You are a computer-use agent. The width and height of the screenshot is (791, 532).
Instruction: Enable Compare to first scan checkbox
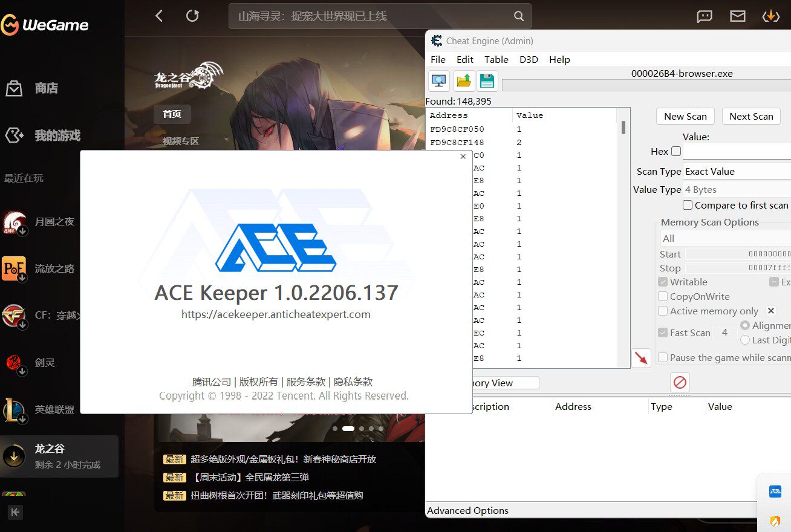688,205
